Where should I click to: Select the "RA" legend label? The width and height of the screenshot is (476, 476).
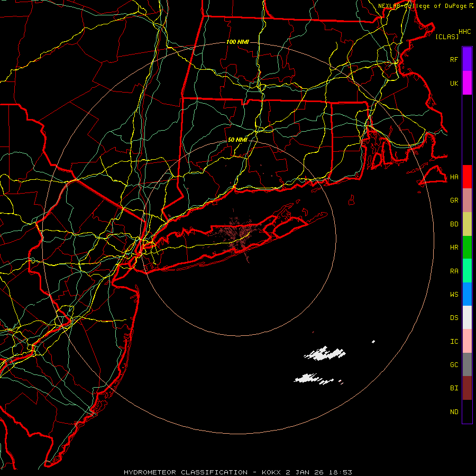(x=454, y=271)
